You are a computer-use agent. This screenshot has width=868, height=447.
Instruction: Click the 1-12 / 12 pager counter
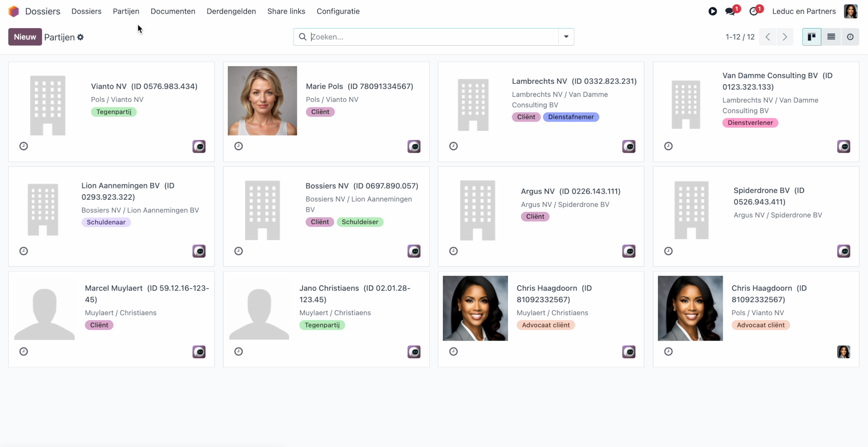pyautogui.click(x=740, y=37)
